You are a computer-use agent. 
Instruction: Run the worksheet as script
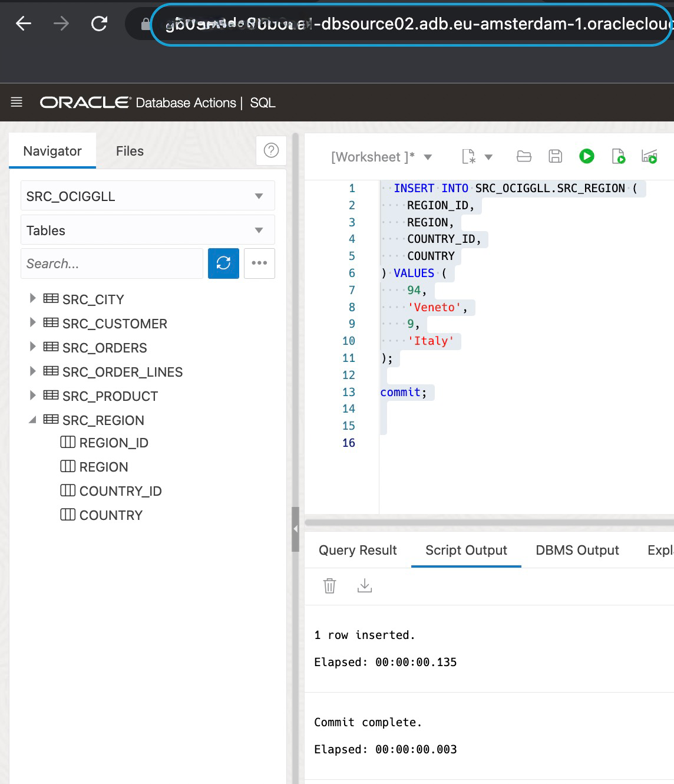[618, 156]
